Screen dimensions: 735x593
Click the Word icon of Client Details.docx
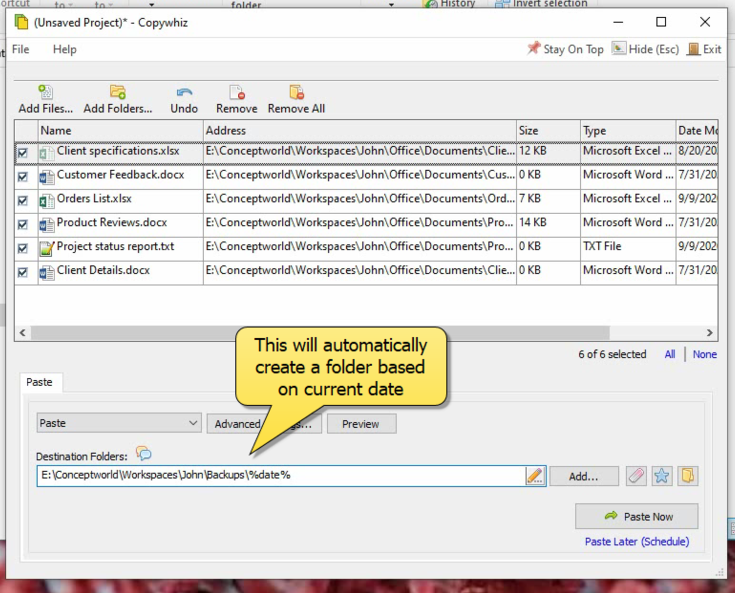(46, 273)
